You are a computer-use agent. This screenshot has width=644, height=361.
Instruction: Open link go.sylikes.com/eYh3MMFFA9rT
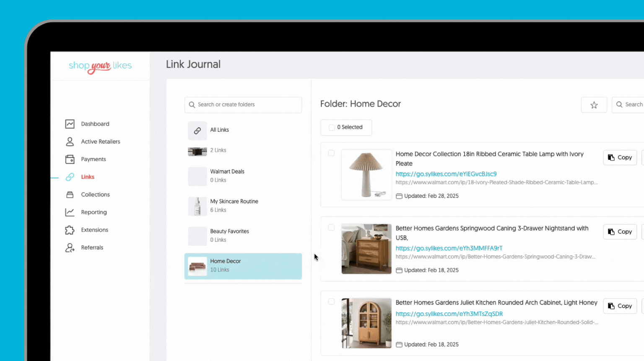[x=449, y=248]
